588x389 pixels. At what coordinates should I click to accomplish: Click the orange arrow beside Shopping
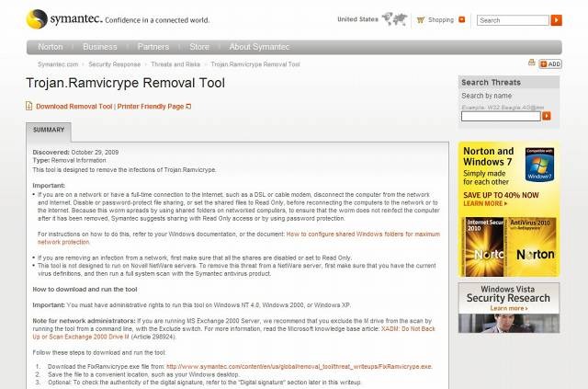(461, 19)
